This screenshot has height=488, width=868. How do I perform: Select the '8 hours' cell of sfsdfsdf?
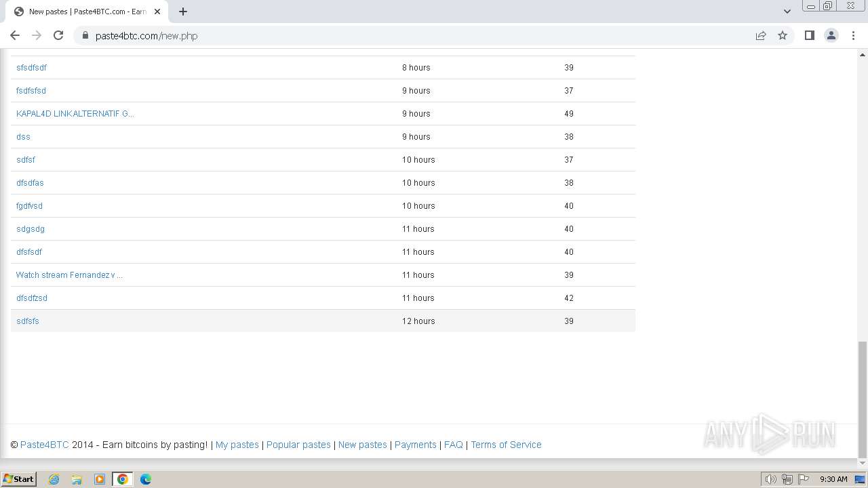tap(416, 68)
